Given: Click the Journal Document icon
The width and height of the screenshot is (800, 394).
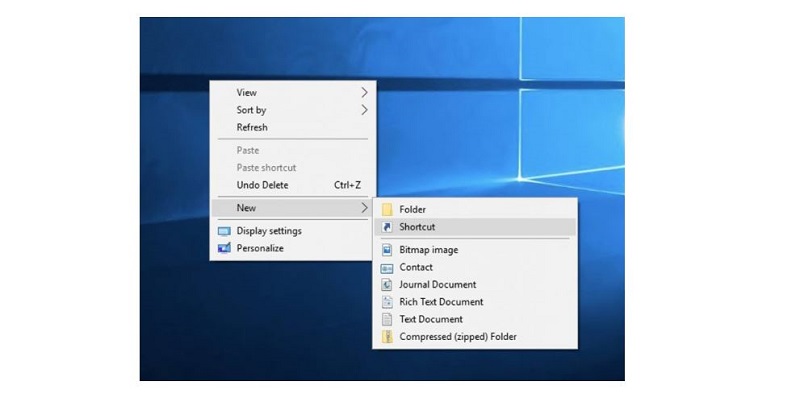Looking at the screenshot, I should tap(387, 285).
